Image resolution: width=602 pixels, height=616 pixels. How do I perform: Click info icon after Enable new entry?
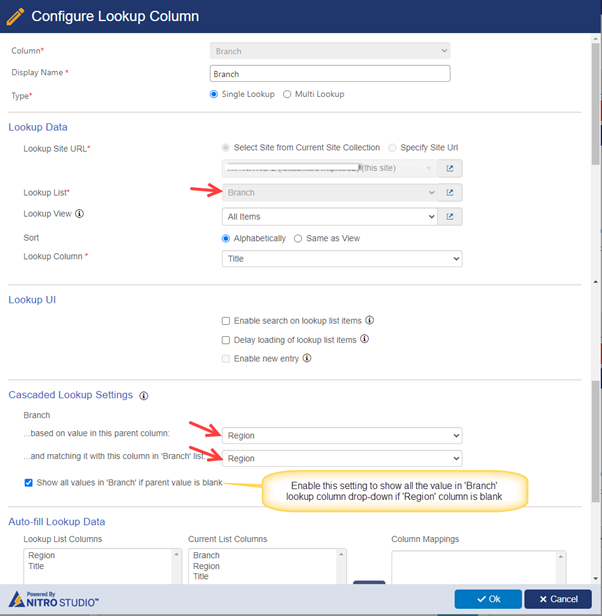(307, 358)
